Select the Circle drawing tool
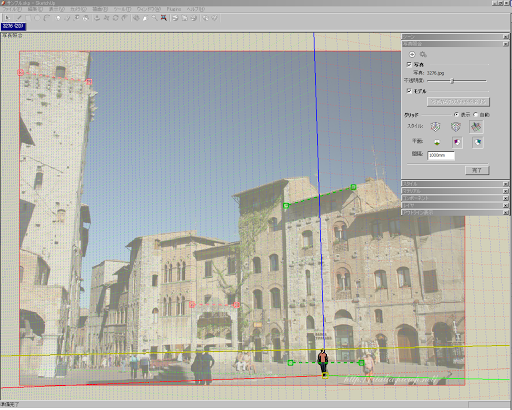 point(37,18)
